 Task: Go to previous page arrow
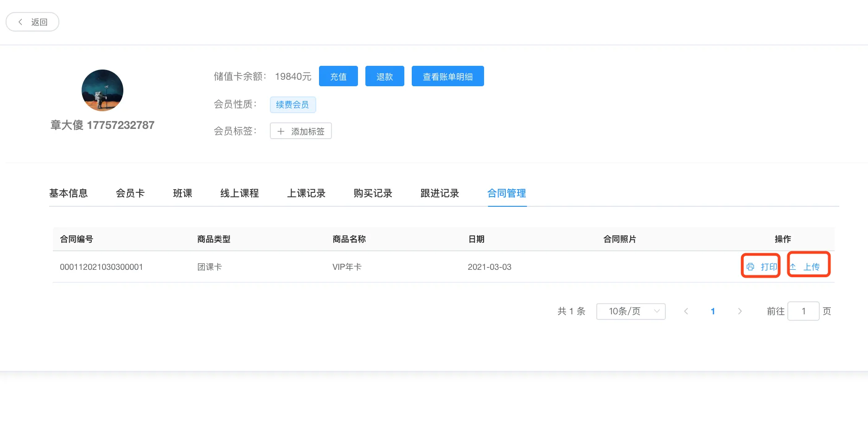pos(686,311)
